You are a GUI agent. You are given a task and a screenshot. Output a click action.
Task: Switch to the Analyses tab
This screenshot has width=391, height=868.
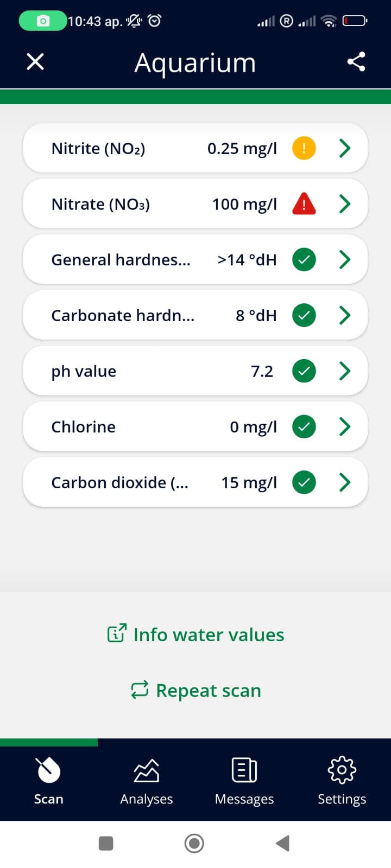coord(147,780)
